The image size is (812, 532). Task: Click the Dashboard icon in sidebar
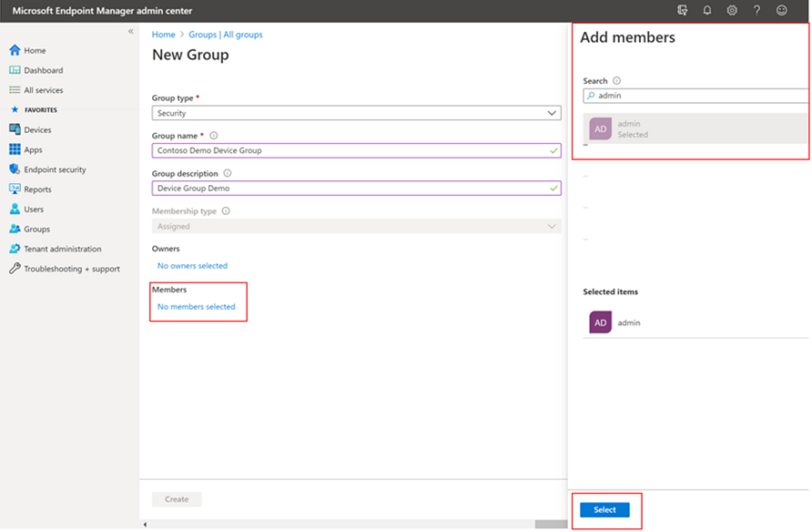(x=15, y=70)
